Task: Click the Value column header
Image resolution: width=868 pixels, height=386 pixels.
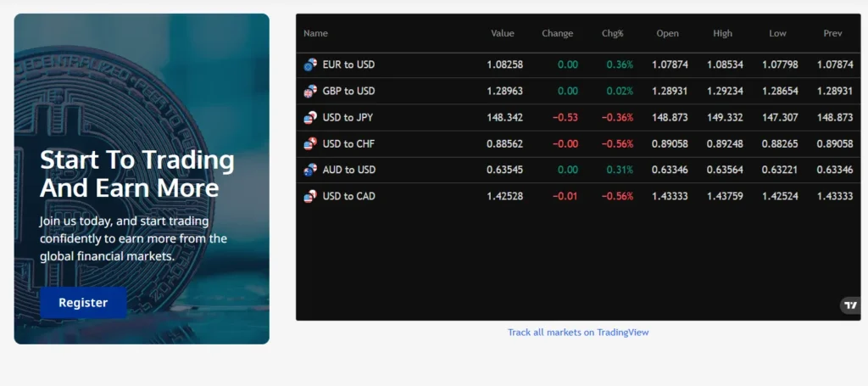Action: click(x=503, y=34)
